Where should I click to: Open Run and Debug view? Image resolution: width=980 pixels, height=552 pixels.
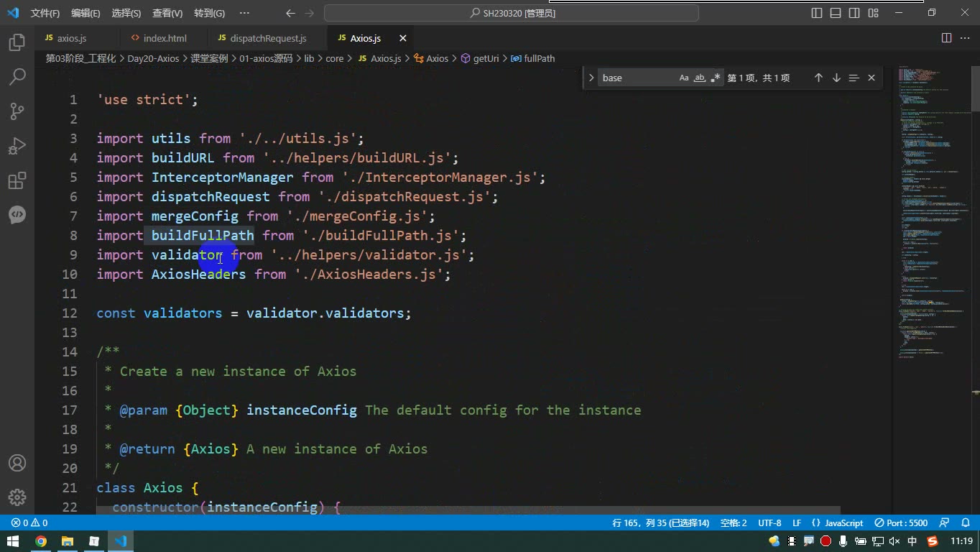coord(17,145)
